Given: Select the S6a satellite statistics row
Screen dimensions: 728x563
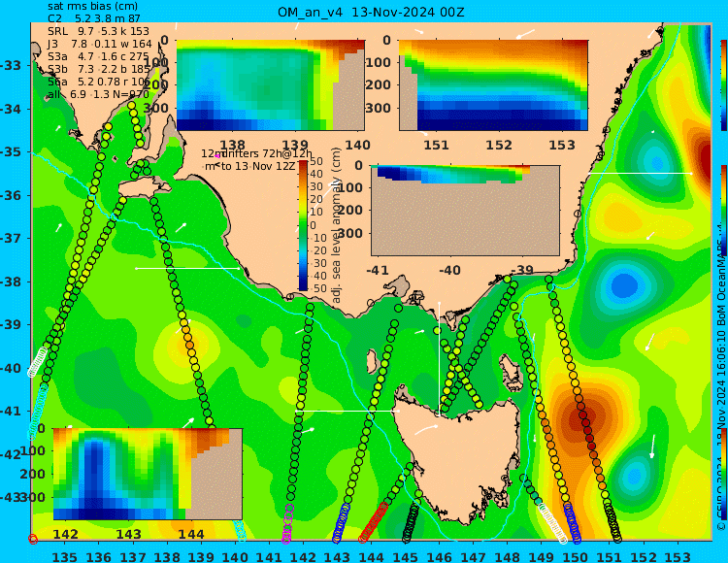Looking at the screenshot, I should click(99, 83).
